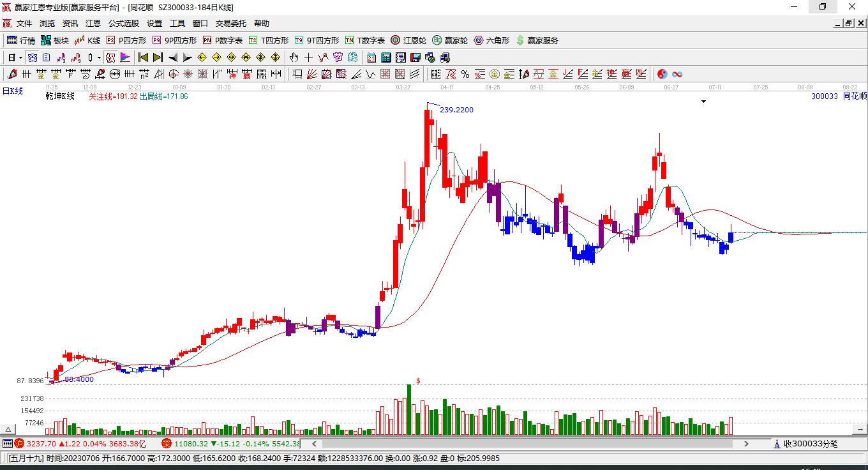Viewport: 868px width, 470px height.
Task: Click the 239.2200 peak price label
Action: point(457,110)
